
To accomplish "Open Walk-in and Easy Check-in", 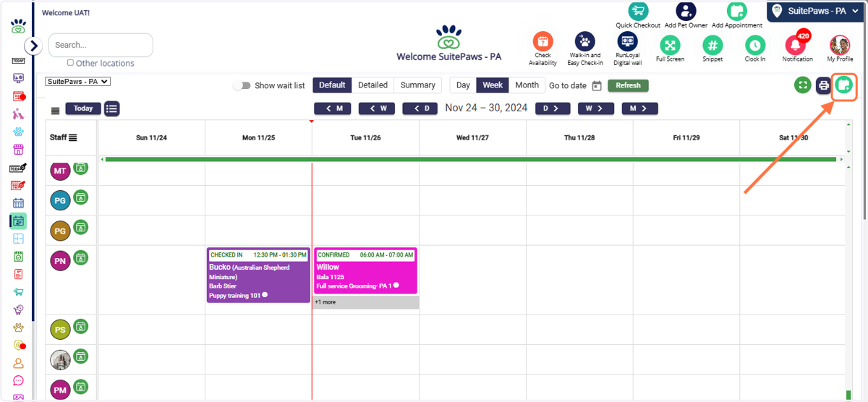I will point(584,41).
